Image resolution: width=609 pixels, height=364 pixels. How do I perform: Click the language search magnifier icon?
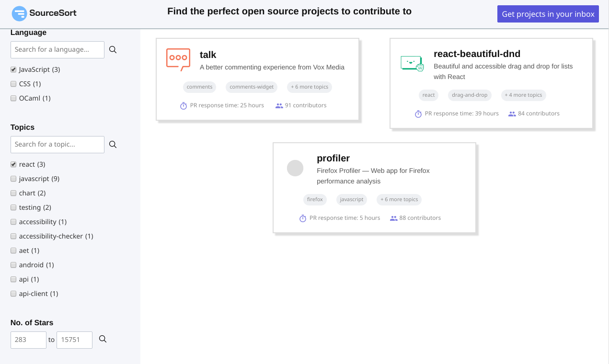[113, 49]
